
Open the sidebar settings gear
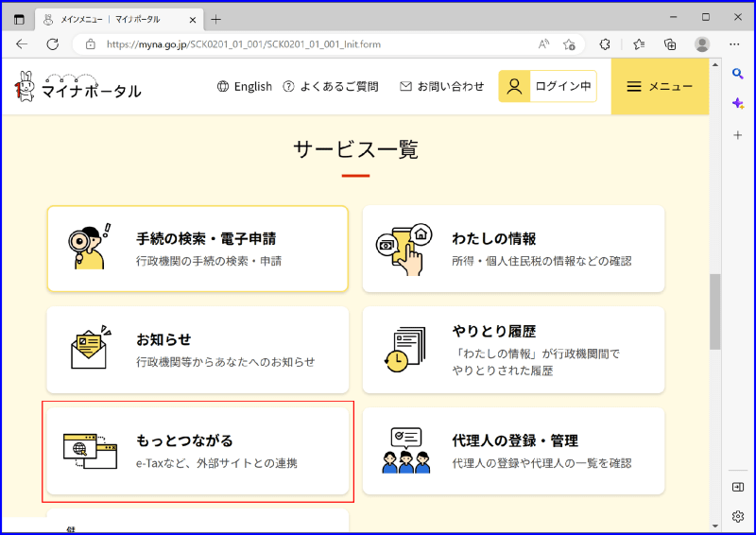point(738,516)
